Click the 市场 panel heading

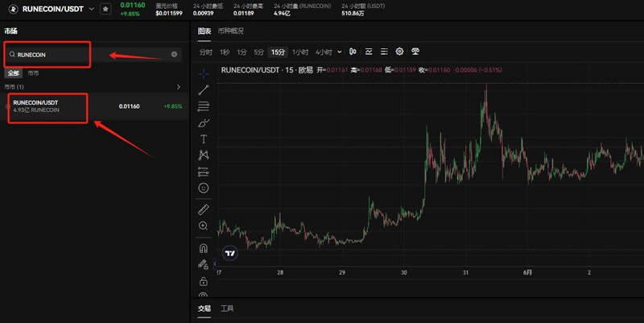point(11,31)
